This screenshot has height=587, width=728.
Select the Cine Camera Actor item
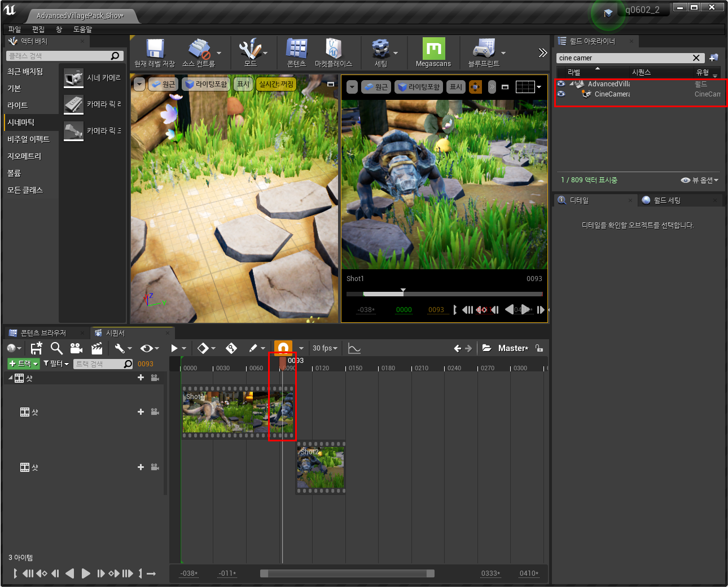pyautogui.click(x=93, y=77)
